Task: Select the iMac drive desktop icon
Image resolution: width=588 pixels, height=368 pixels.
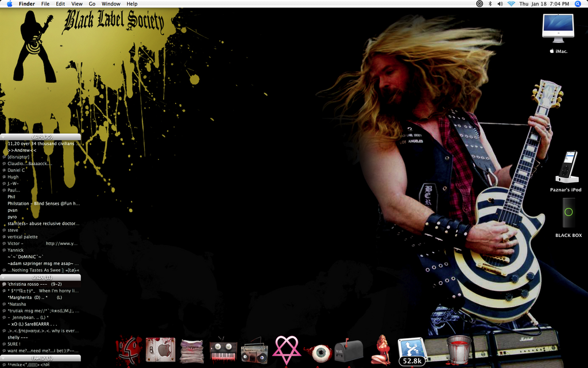Action: tap(558, 34)
